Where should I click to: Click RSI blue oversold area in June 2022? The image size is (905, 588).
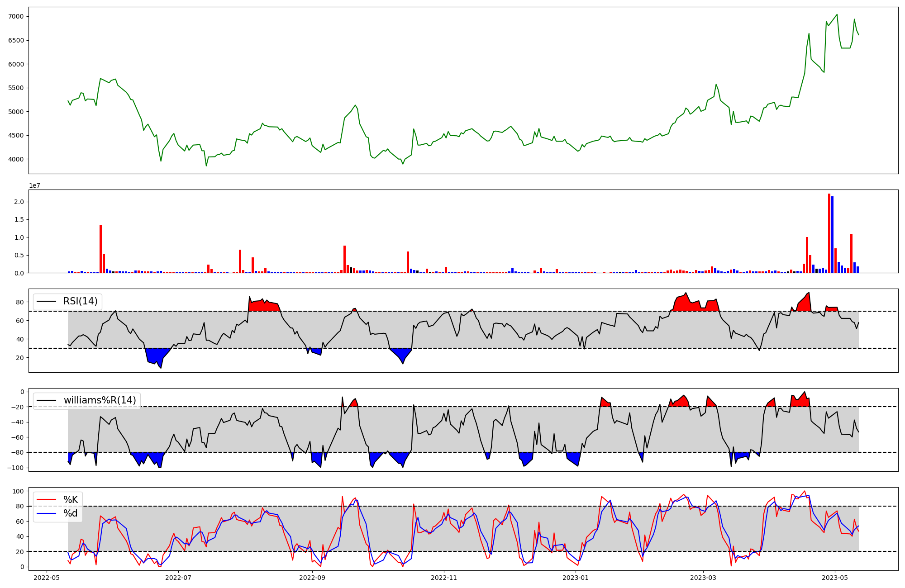154,355
